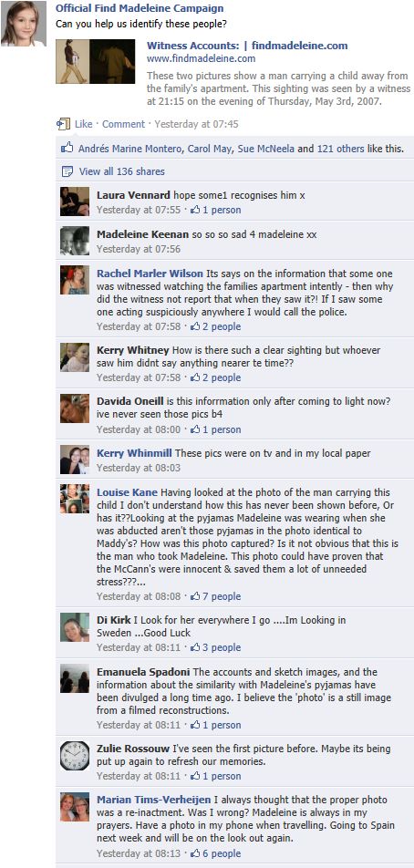414x868 pixels.
Task: Click the thumbs-up icon next to Andrés Marine Montero
Action: [x=67, y=148]
